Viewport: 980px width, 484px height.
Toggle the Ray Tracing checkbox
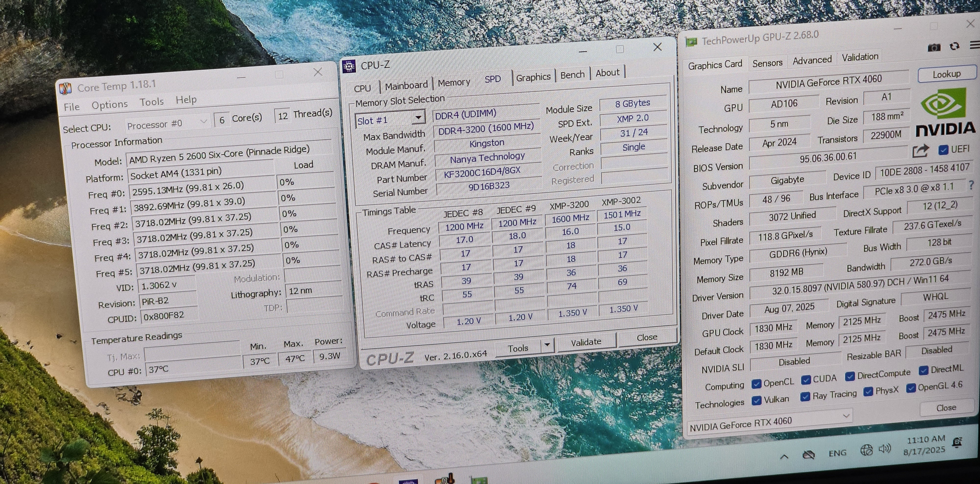[x=805, y=397]
